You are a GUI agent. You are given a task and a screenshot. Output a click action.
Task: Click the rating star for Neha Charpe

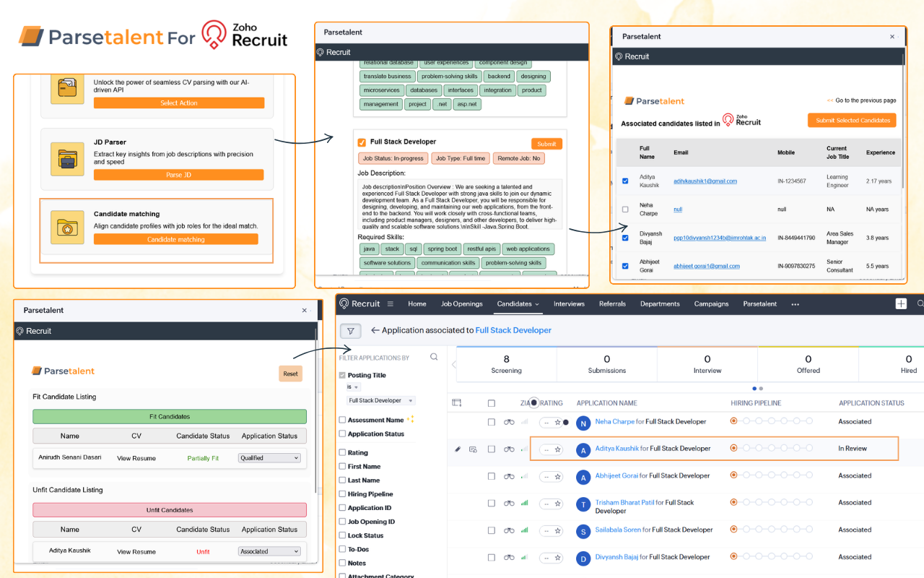(x=557, y=423)
